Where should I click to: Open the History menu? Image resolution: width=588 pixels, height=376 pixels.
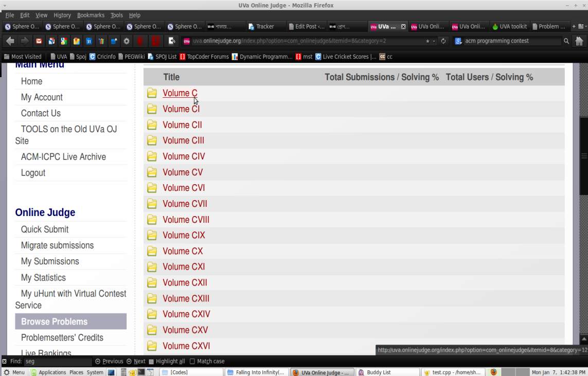click(62, 15)
